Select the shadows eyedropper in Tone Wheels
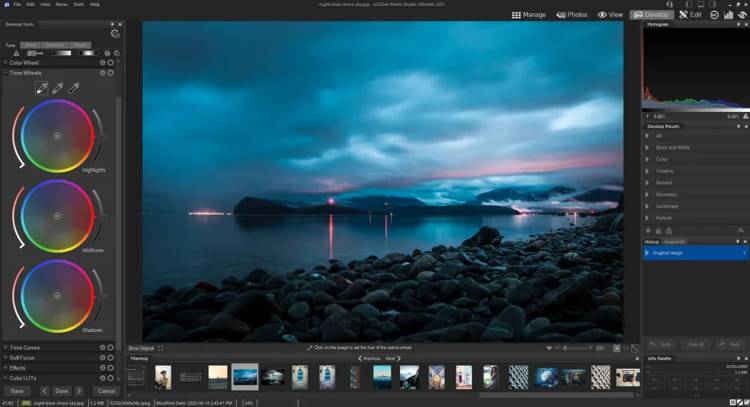The image size is (750, 407). click(x=74, y=89)
